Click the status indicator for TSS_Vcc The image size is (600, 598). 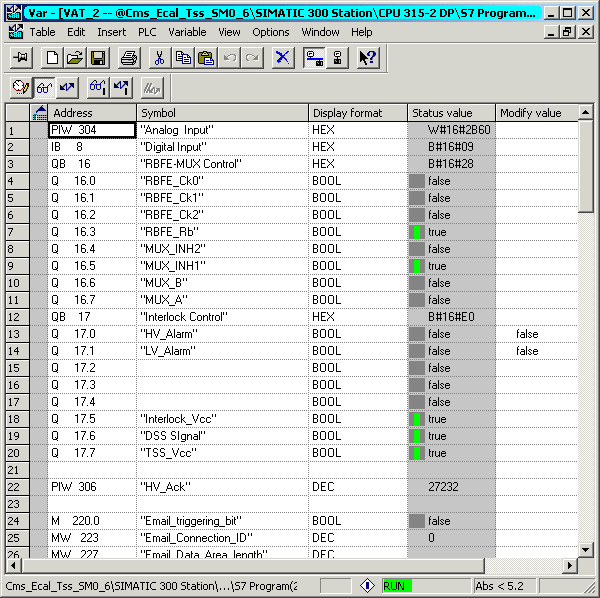tap(417, 453)
